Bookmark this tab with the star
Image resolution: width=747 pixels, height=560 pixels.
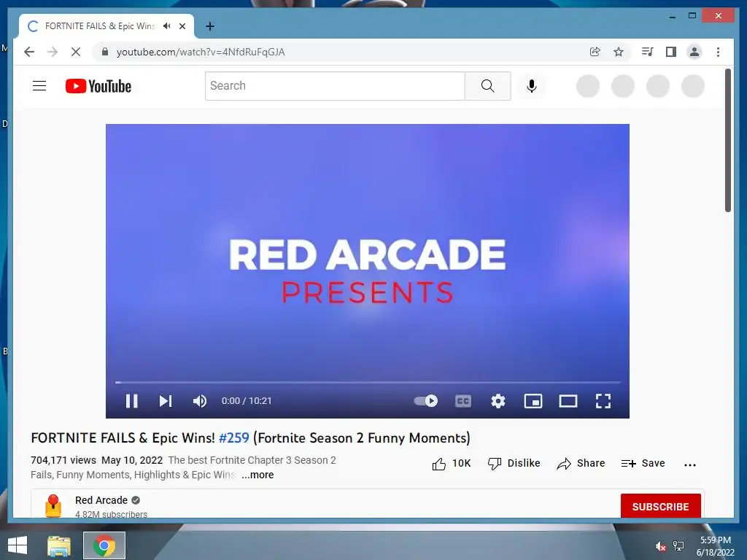[619, 52]
